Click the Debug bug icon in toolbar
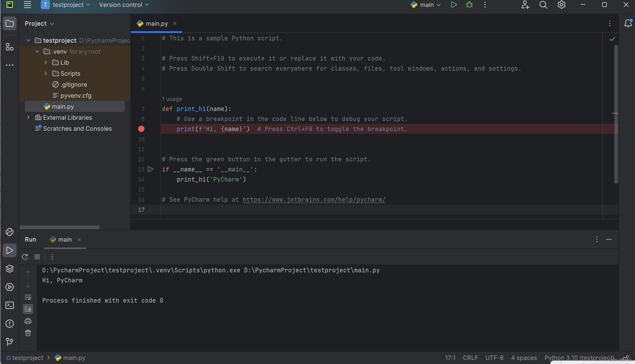This screenshot has width=635, height=364. tap(469, 5)
